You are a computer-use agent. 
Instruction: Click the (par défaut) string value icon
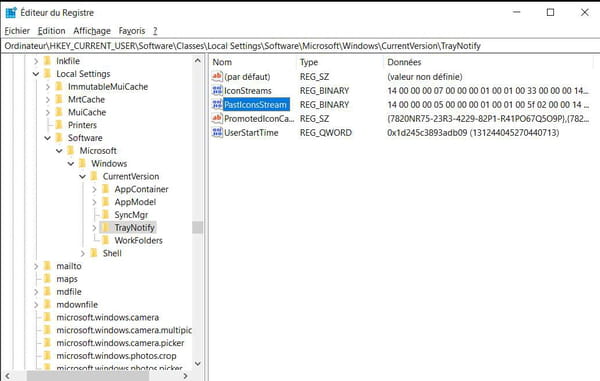(217, 77)
